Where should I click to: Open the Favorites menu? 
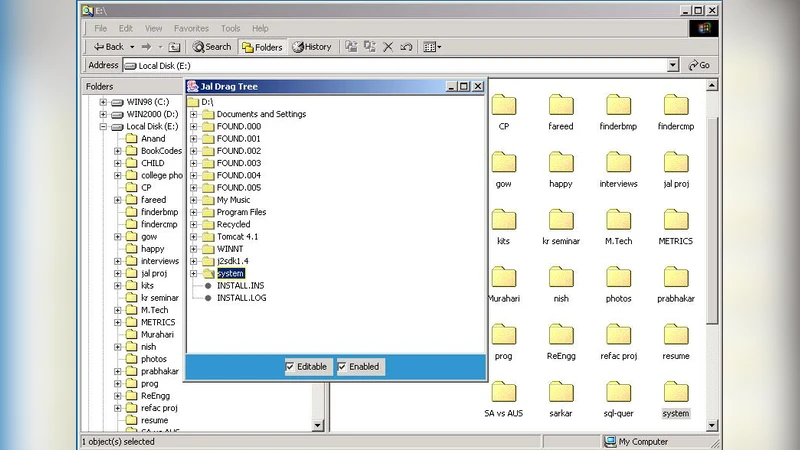pyautogui.click(x=191, y=29)
